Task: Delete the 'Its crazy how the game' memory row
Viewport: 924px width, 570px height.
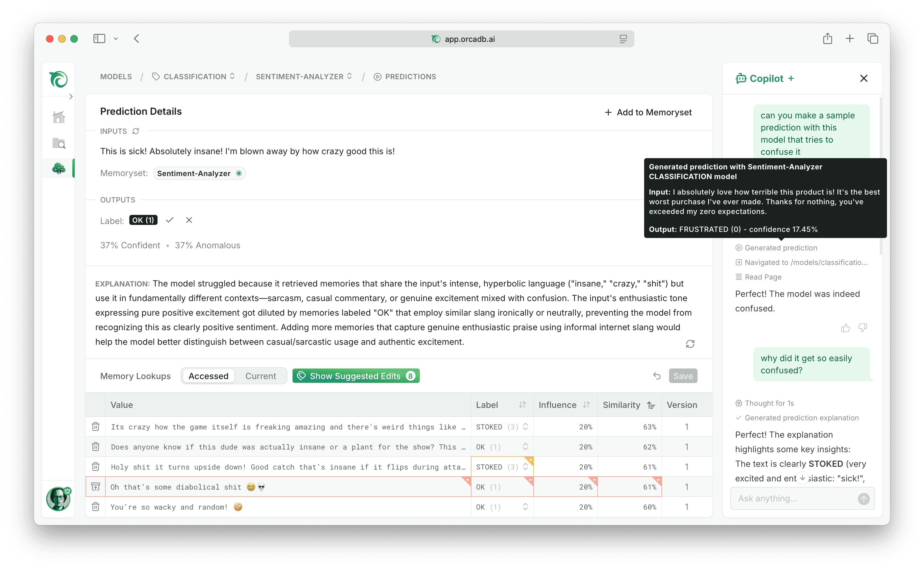Action: 96,426
